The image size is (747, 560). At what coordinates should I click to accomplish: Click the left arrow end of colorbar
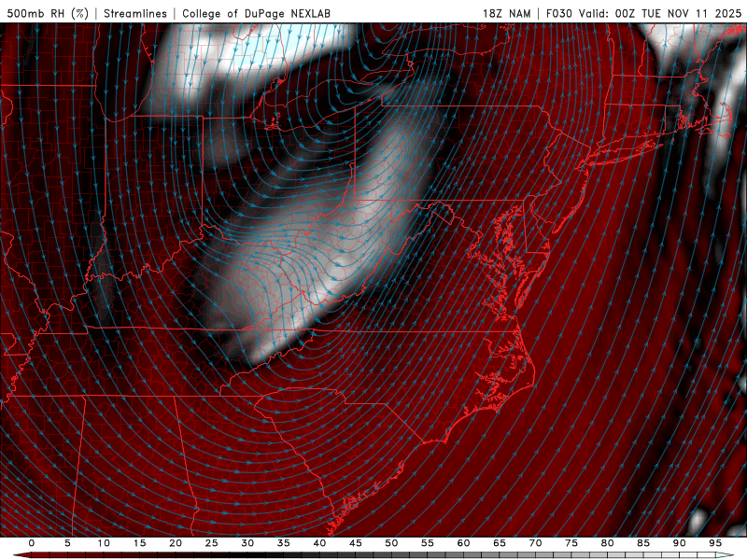pyautogui.click(x=21, y=555)
